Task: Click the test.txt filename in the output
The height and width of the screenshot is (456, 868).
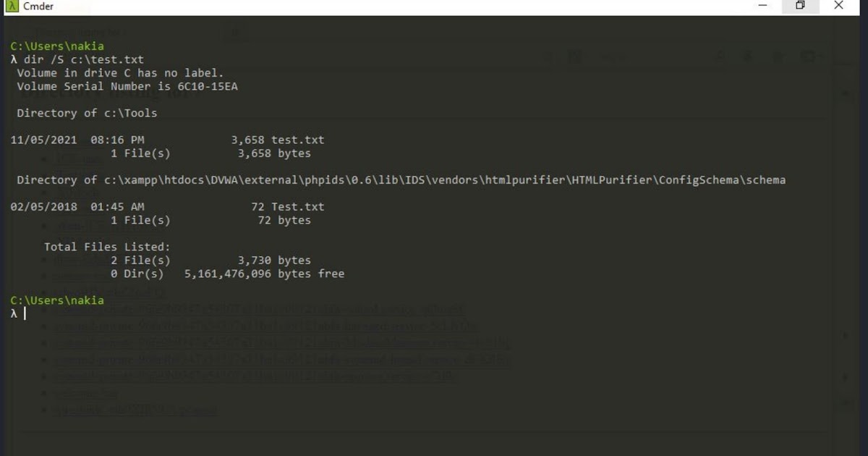Action: point(300,140)
